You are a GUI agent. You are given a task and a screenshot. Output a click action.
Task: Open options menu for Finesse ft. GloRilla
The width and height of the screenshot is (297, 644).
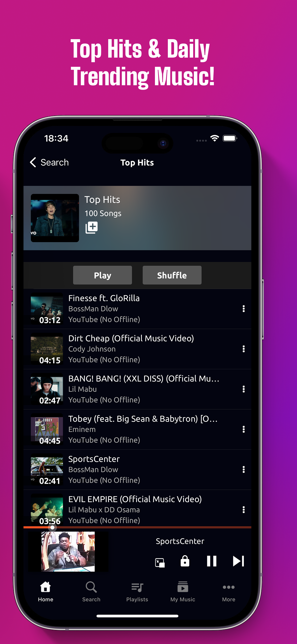coord(244,309)
